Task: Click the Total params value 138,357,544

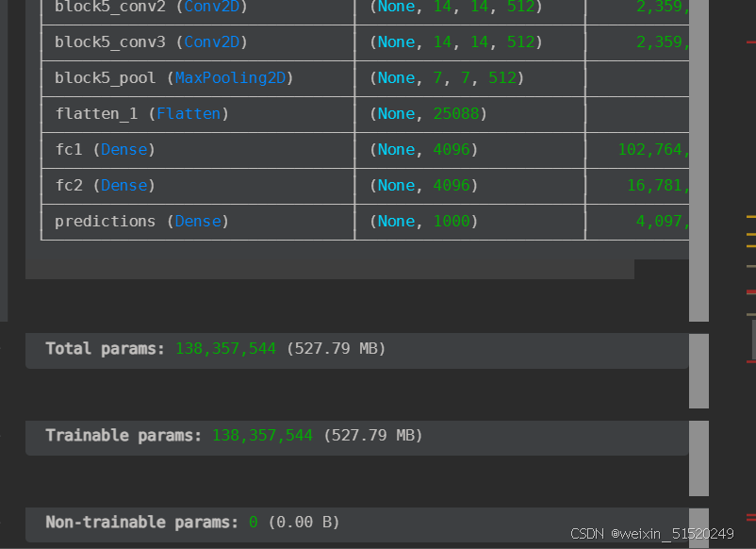Action: 225,349
